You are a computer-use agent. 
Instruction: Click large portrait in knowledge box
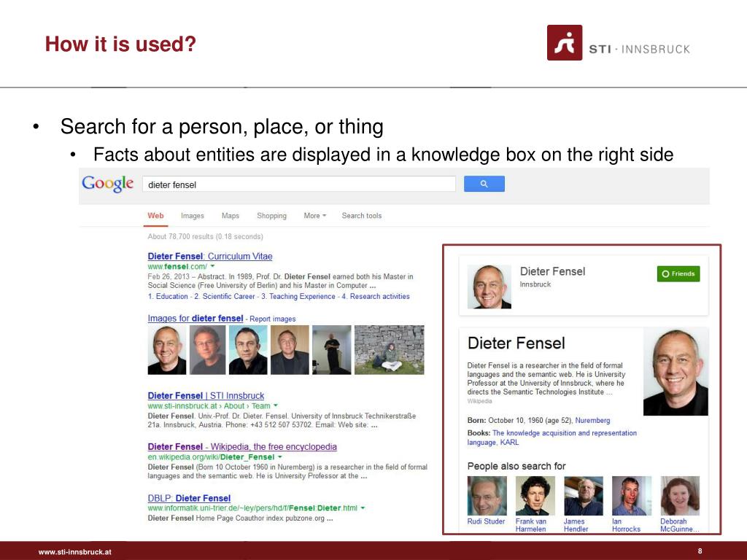pos(676,372)
